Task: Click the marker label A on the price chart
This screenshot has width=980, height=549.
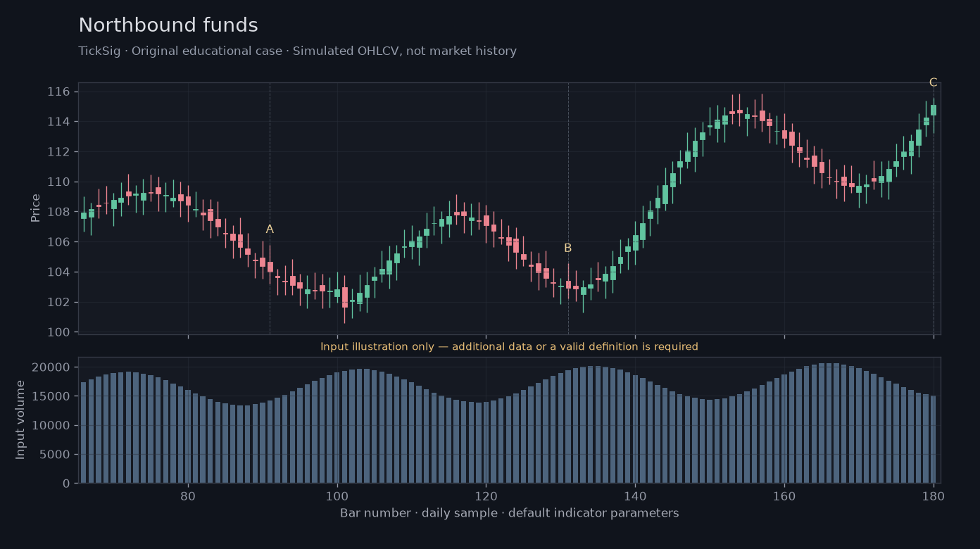Action: 270,229
